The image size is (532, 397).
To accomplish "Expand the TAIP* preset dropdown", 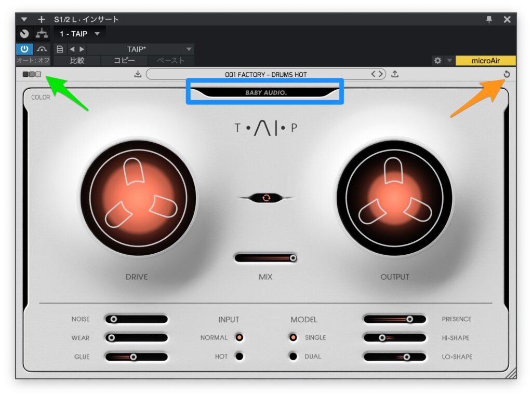I will (x=189, y=49).
